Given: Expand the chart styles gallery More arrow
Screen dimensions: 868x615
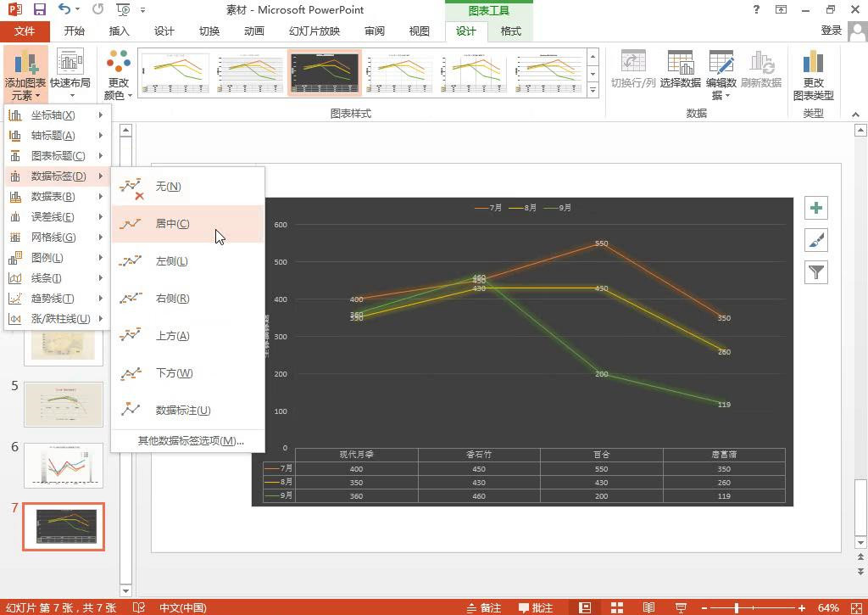Looking at the screenshot, I should (x=593, y=90).
